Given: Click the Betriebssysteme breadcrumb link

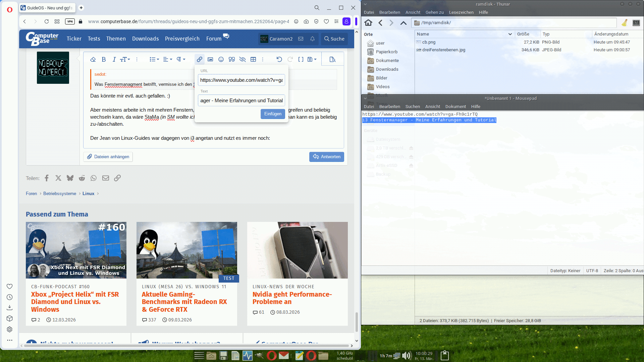Looking at the screenshot, I should tap(60, 194).
